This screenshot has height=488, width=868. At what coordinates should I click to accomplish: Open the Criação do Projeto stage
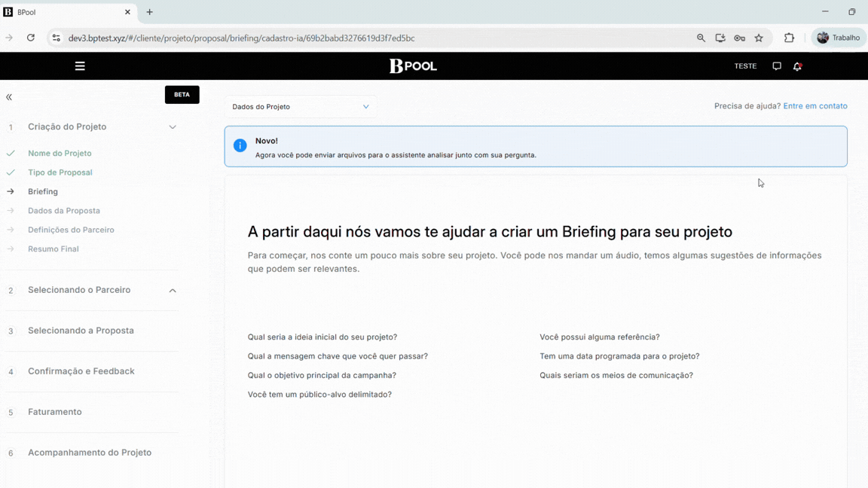(67, 127)
